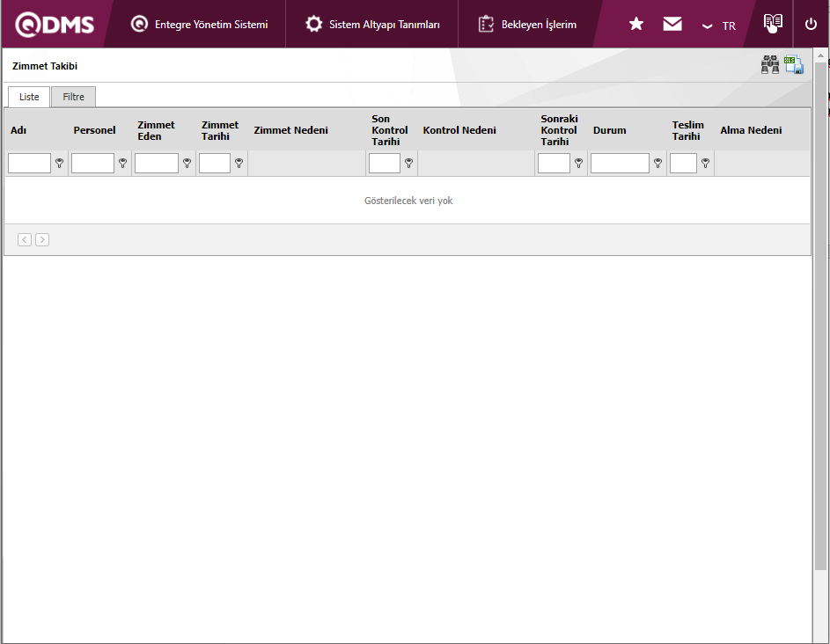Sort by Zimmet Tarihi column header
The image size is (830, 644).
coord(220,131)
